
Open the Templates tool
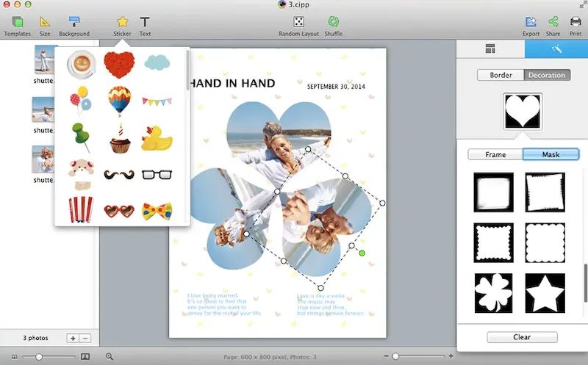(17, 26)
